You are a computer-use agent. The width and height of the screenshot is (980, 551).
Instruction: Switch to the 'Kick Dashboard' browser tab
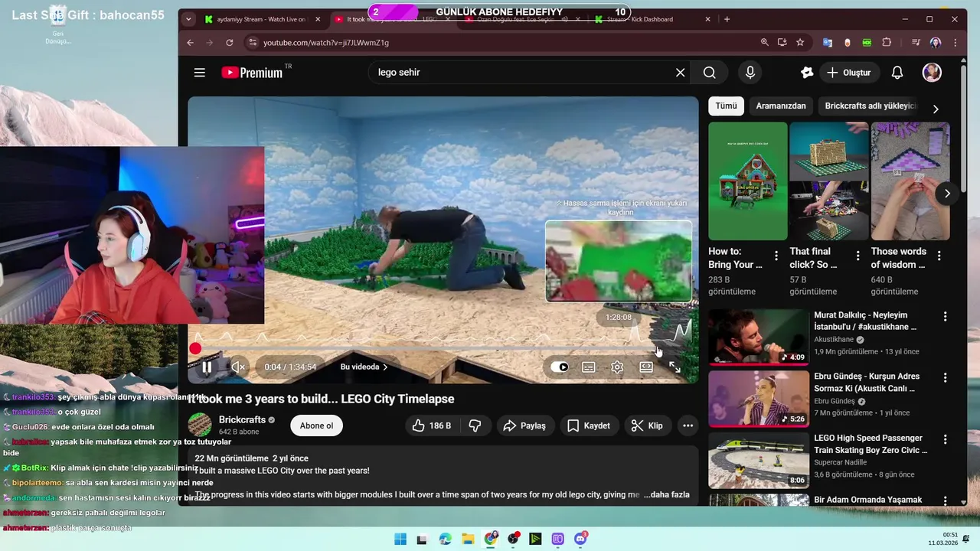coord(651,19)
